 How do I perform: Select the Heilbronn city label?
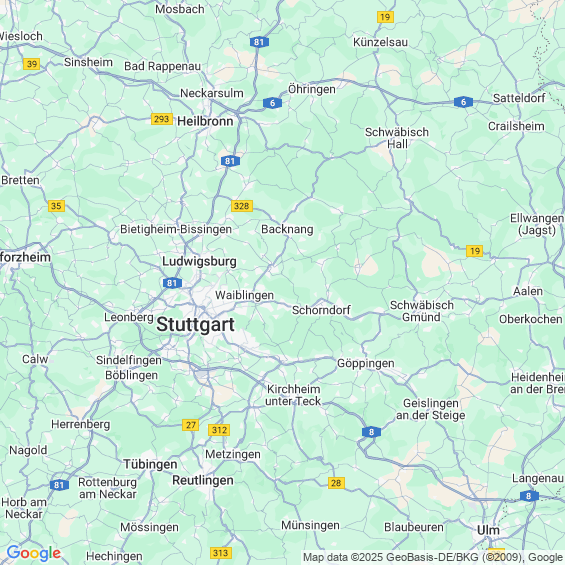click(x=205, y=121)
